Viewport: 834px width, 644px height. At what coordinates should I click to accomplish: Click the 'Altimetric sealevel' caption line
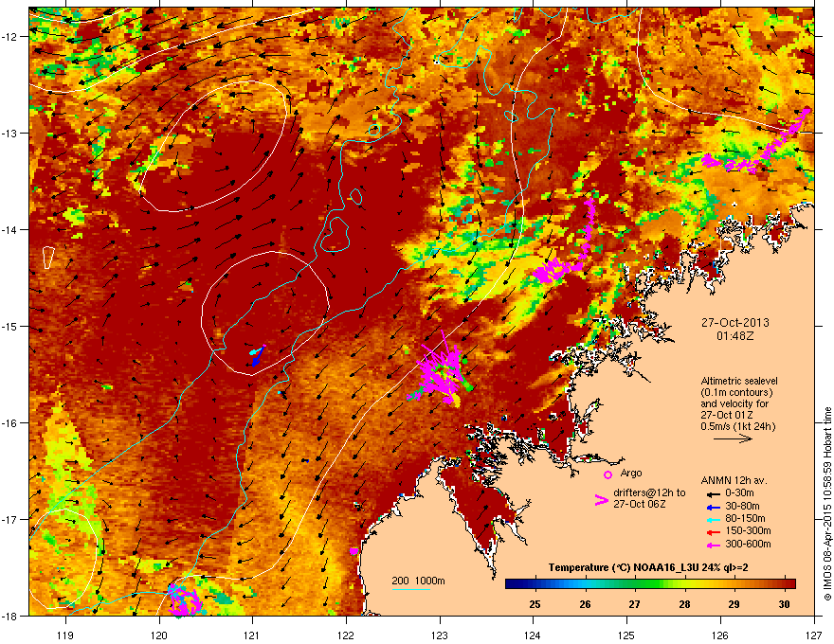(x=739, y=381)
